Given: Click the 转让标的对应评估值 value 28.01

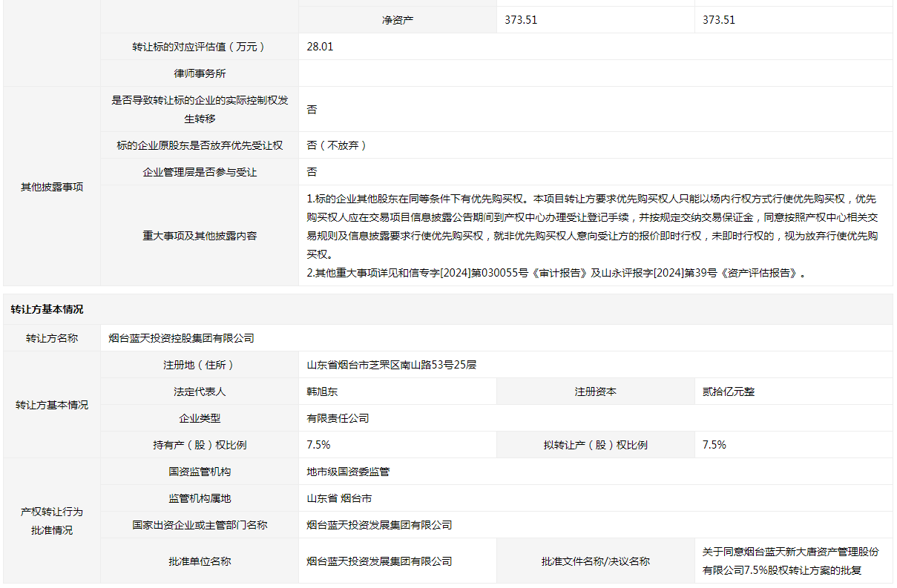Looking at the screenshot, I should 321,47.
